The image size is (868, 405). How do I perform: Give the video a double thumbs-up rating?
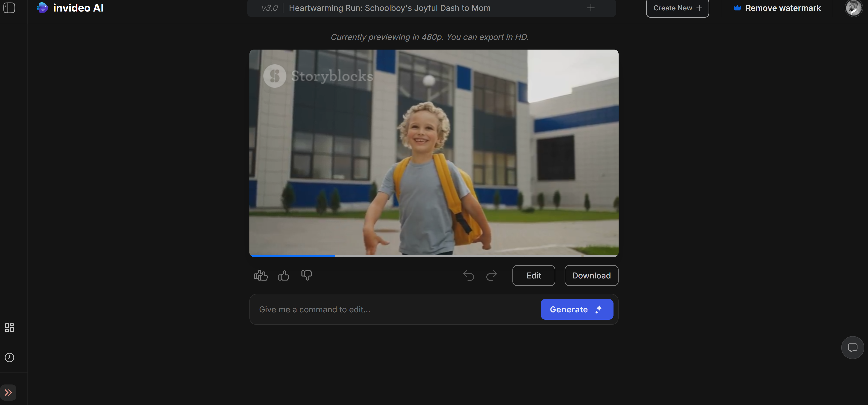pyautogui.click(x=260, y=275)
